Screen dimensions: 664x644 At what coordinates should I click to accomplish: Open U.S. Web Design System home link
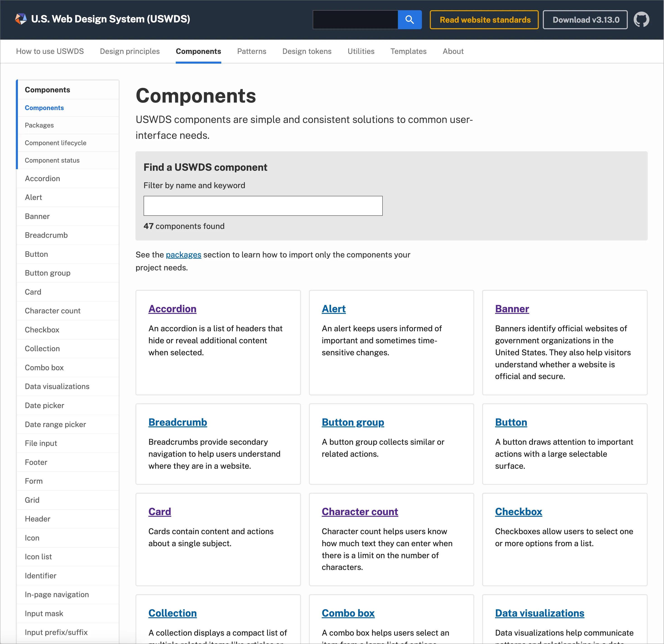point(111,19)
